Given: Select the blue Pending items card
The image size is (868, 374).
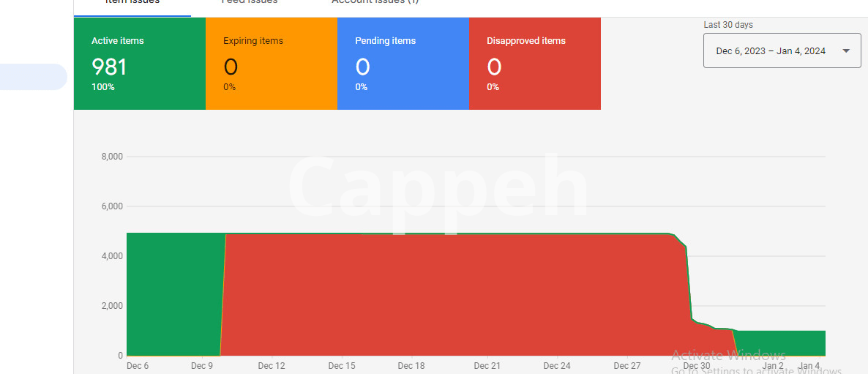Looking at the screenshot, I should point(403,64).
